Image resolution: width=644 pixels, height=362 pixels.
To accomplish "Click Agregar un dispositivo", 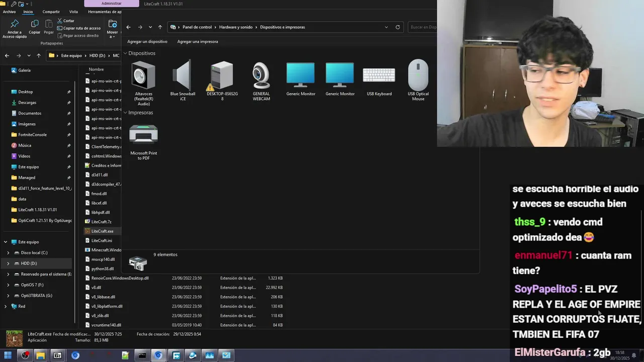I will click(x=147, y=42).
